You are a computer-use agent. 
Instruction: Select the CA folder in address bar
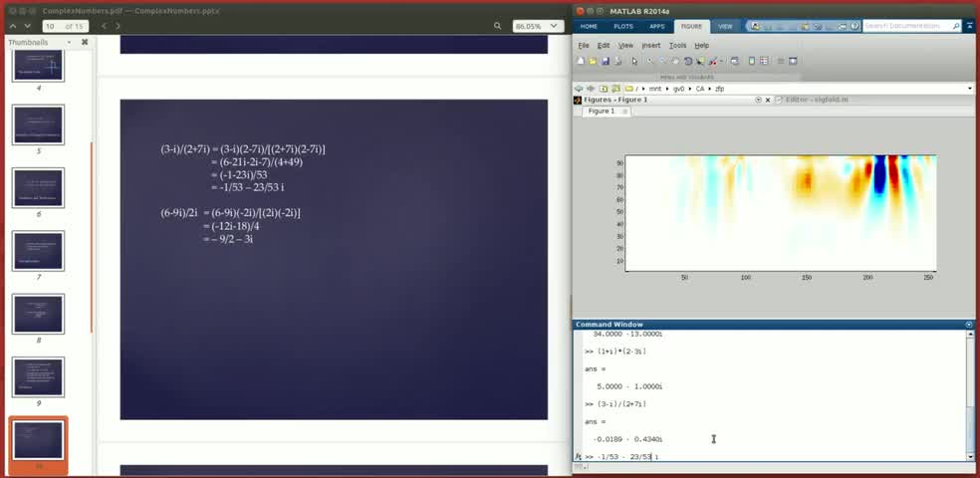699,89
